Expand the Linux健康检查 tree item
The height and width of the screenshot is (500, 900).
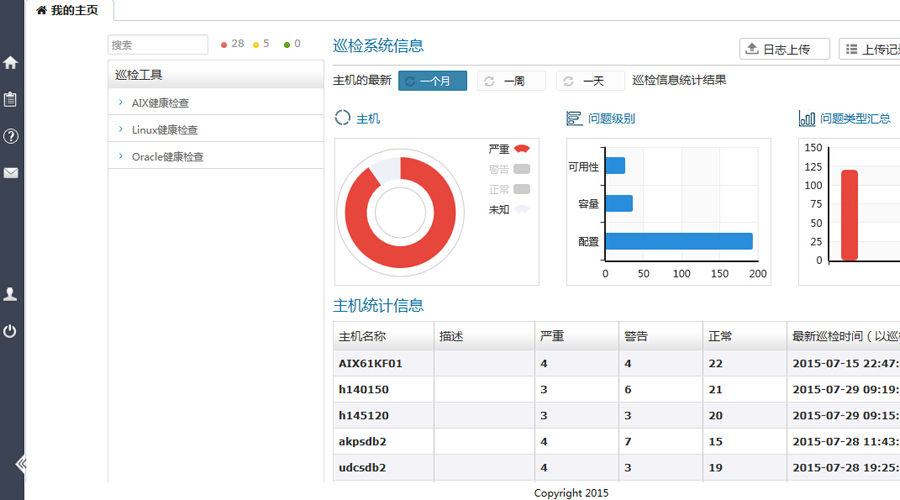164,130
